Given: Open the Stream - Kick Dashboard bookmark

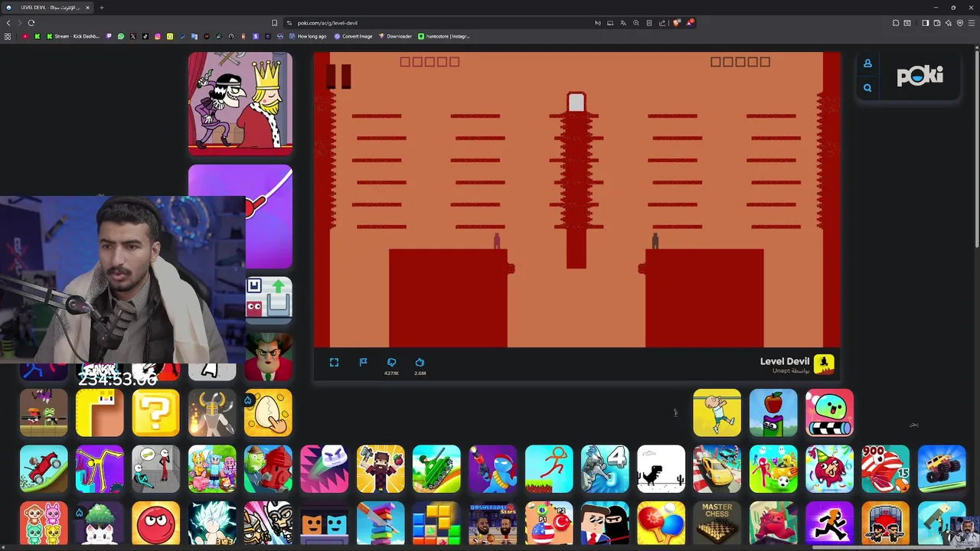Looking at the screenshot, I should point(73,36).
